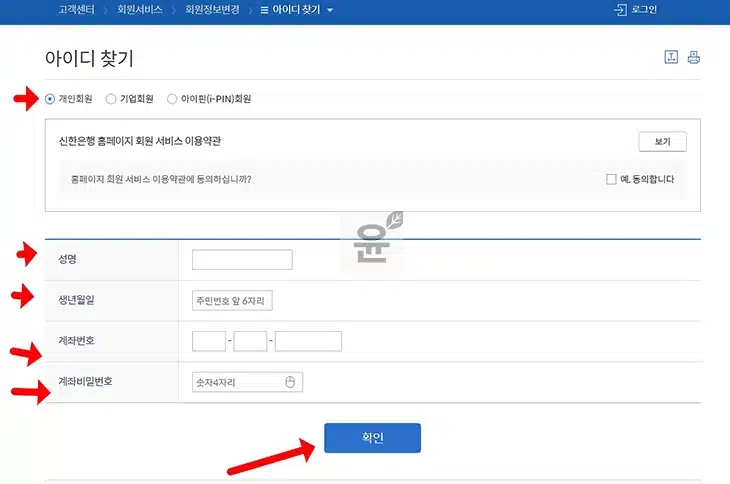Image resolution: width=730 pixels, height=484 pixels.
Task: Focus the second 계좌번호 input box
Action: pos(250,341)
